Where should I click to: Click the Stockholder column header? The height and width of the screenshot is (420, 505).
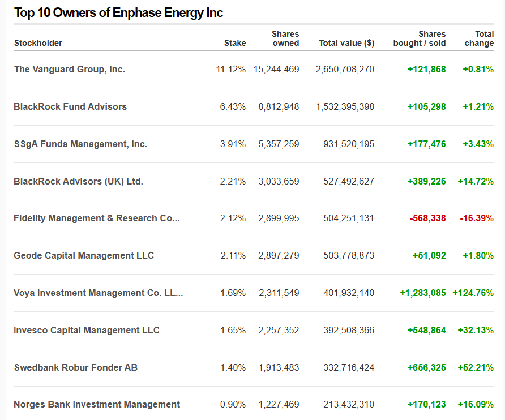38,43
